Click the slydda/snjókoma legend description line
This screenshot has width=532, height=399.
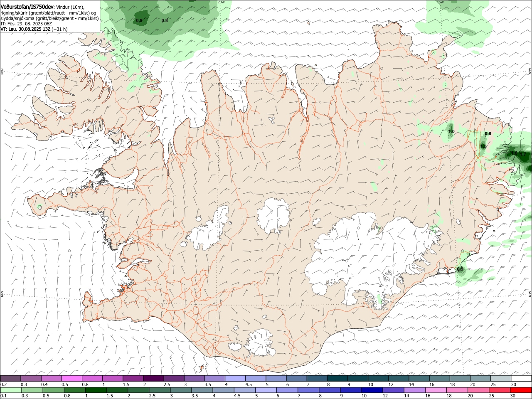coord(49,18)
